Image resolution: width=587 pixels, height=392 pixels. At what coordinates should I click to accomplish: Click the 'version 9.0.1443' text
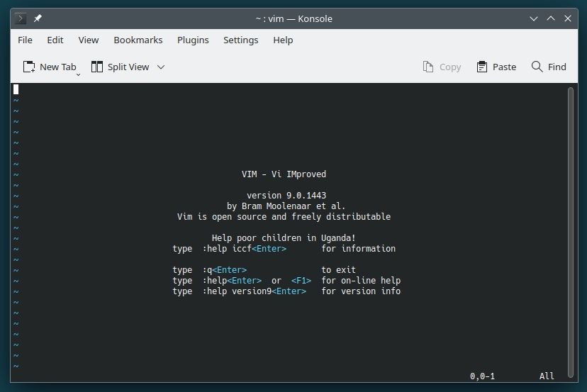[x=286, y=196]
